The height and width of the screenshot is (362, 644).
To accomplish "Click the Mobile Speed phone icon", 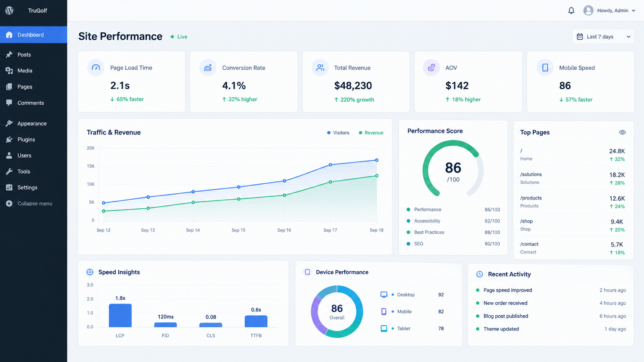I will [545, 68].
